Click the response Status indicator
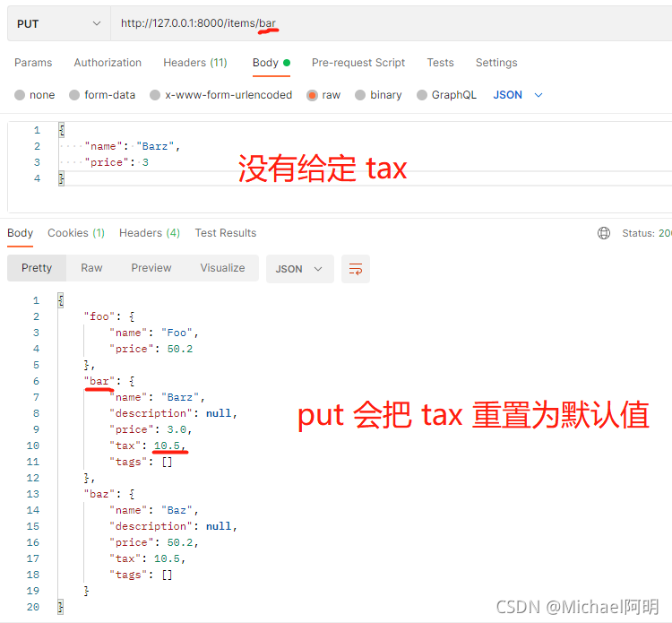Image resolution: width=672 pixels, height=623 pixels. [x=647, y=233]
